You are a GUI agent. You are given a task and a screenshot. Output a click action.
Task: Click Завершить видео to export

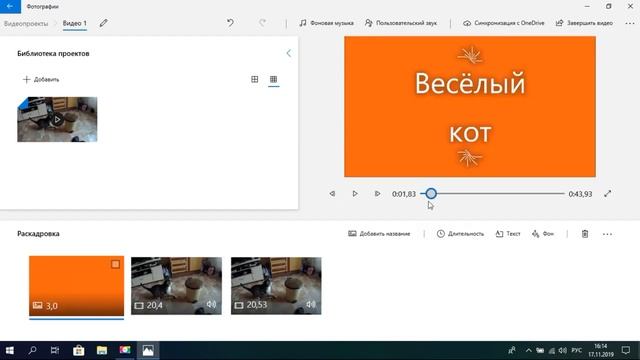coord(584,23)
